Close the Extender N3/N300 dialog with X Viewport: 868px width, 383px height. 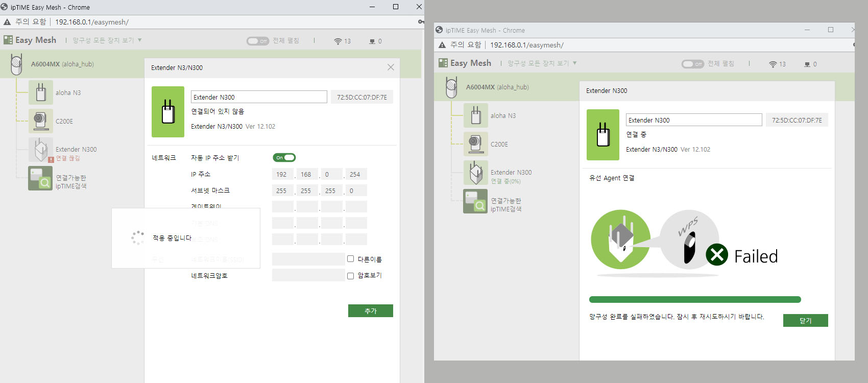tap(391, 67)
